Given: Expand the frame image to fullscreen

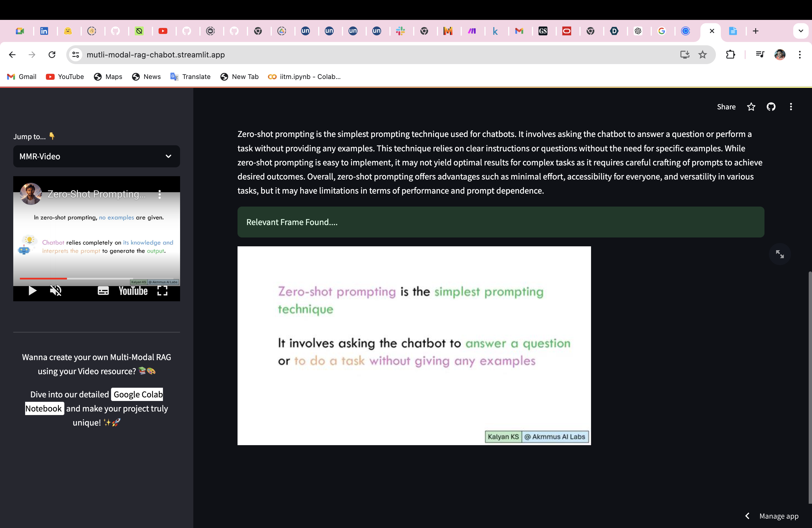Looking at the screenshot, I should coord(780,254).
